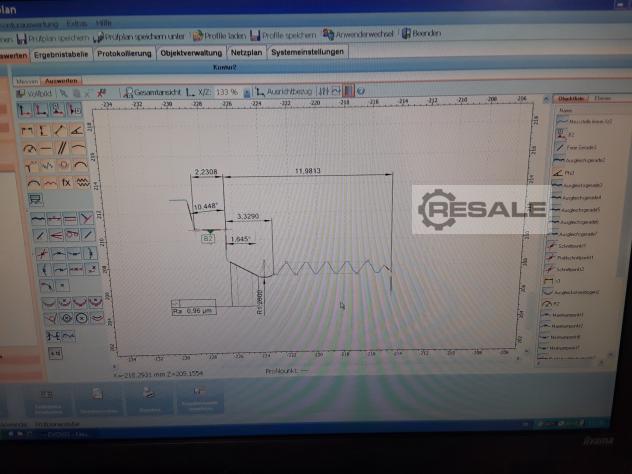Click the Ra 0,96 µm measurement label
The height and width of the screenshot is (474, 632).
[x=195, y=309]
